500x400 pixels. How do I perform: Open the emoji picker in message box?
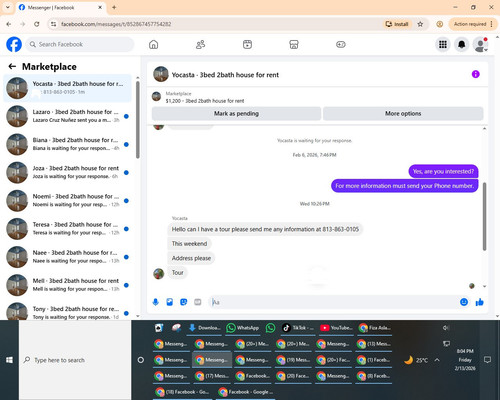(x=464, y=302)
